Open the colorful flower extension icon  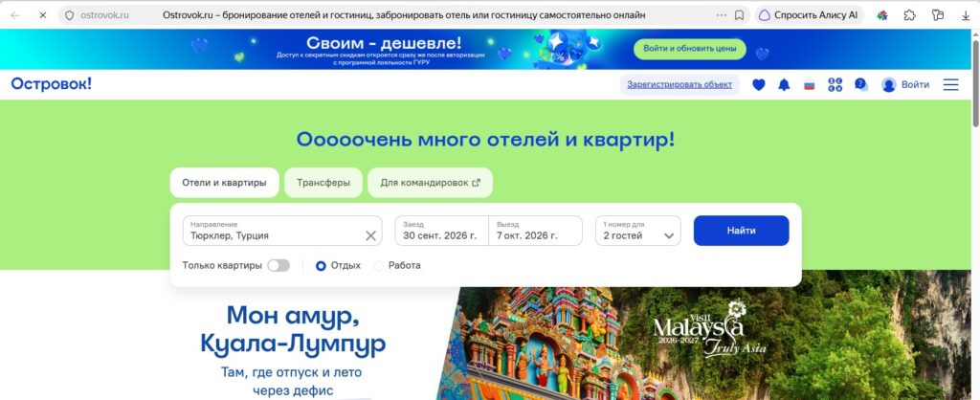pos(881,15)
